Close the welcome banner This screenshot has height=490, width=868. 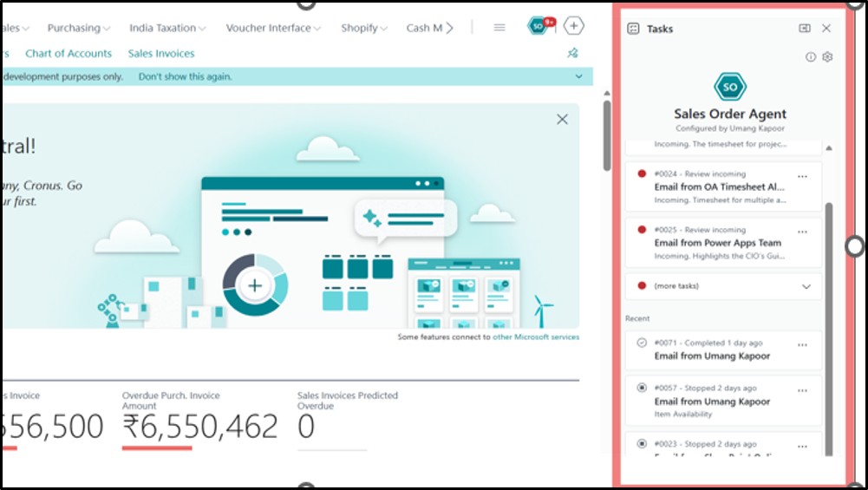[x=562, y=119]
